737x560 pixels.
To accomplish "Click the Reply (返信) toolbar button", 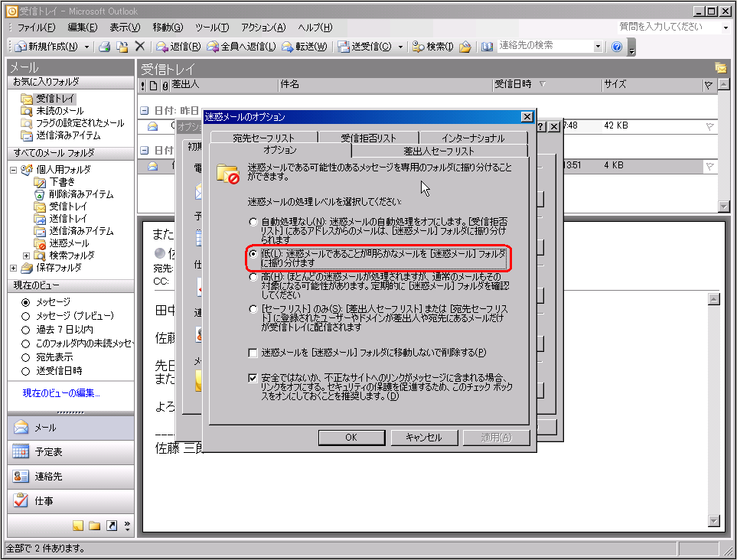I will [178, 47].
